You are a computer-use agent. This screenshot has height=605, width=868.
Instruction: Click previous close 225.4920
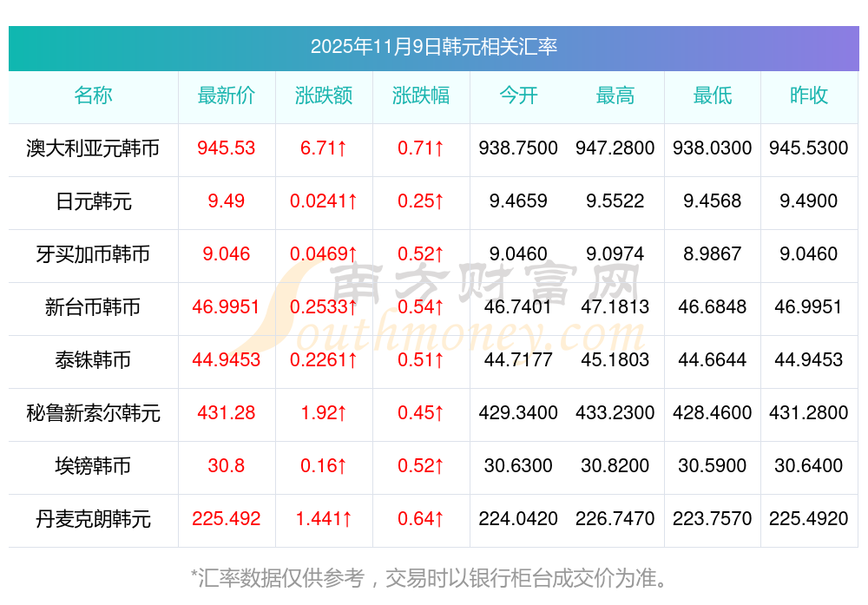click(x=809, y=519)
